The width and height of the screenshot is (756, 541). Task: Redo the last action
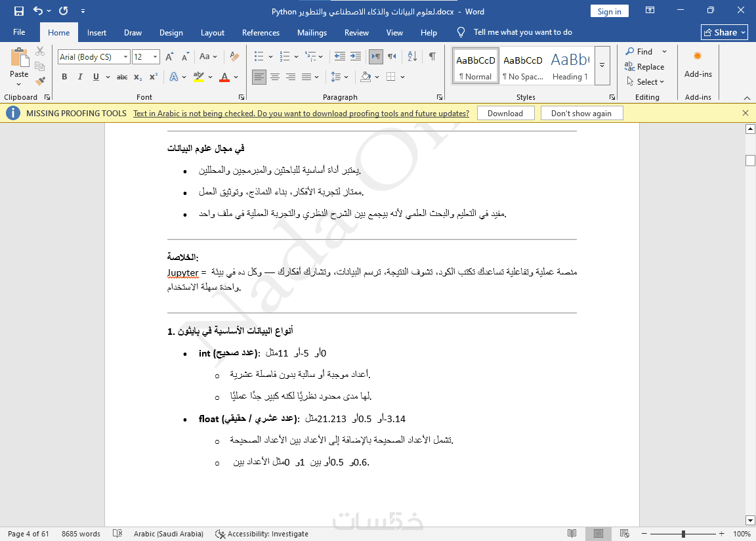64,11
